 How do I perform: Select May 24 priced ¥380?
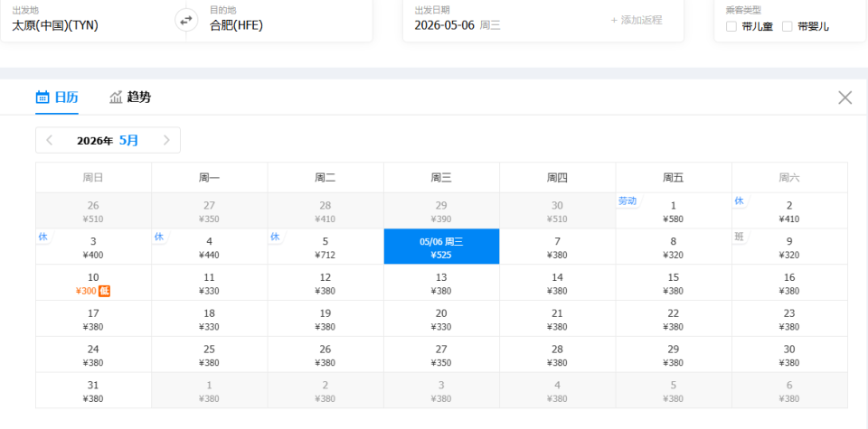click(x=93, y=354)
